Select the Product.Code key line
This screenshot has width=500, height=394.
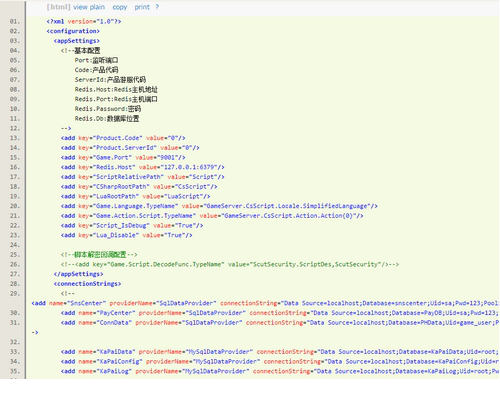123,138
